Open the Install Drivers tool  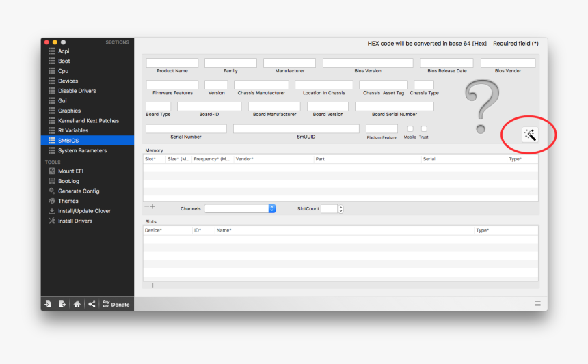[88, 221]
